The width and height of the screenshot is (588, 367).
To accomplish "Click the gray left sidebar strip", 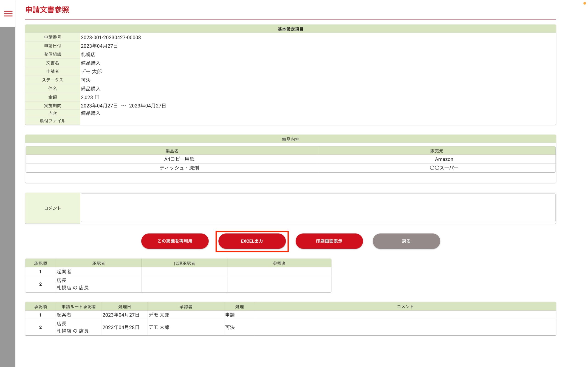I will pyautogui.click(x=8, y=194).
